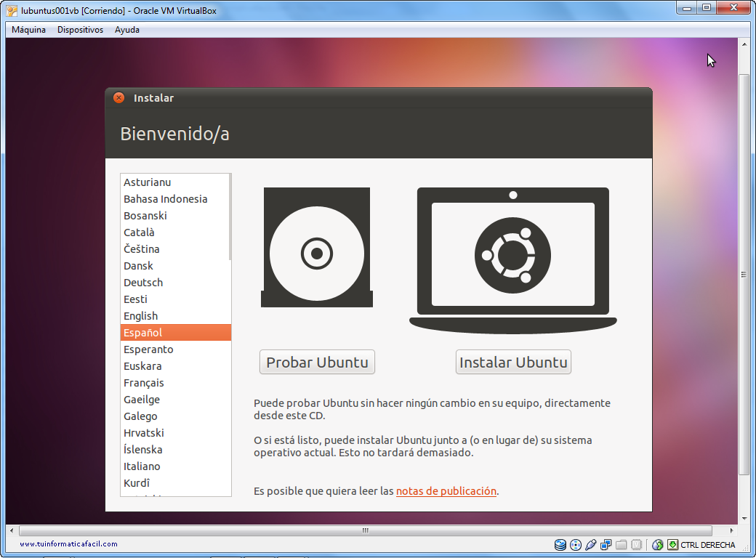Select Italiano language

175,466
